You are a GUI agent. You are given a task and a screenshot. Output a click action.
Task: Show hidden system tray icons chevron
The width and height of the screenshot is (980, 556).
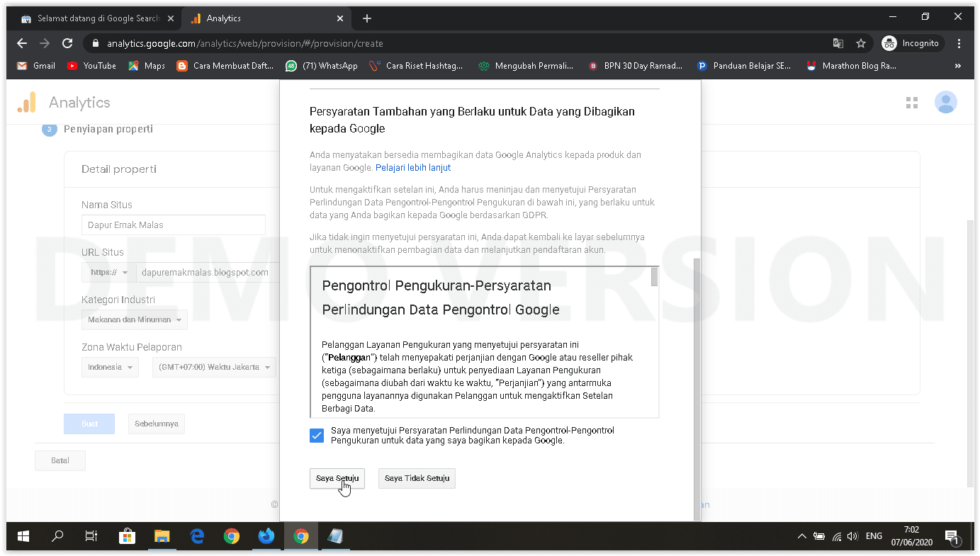[x=801, y=536]
